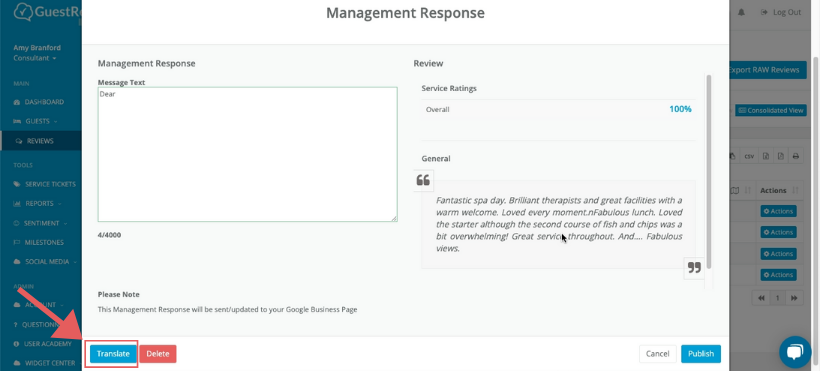
Task: Open the Account section in sidebar
Action: pyautogui.click(x=38, y=305)
